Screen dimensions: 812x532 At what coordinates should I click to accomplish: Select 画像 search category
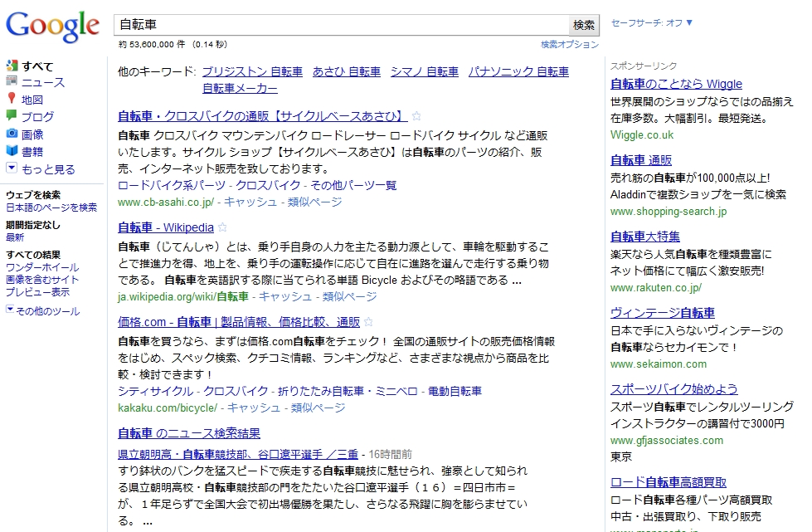32,134
